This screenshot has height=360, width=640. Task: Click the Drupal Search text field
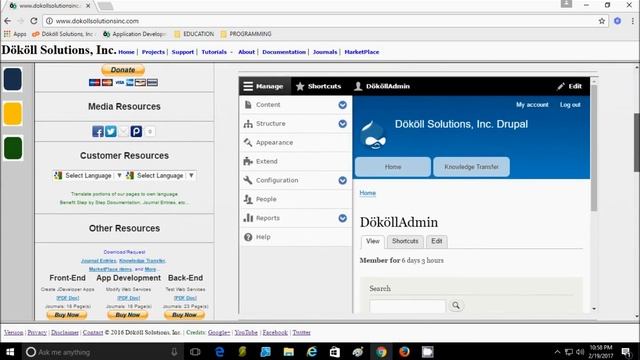(x=407, y=306)
